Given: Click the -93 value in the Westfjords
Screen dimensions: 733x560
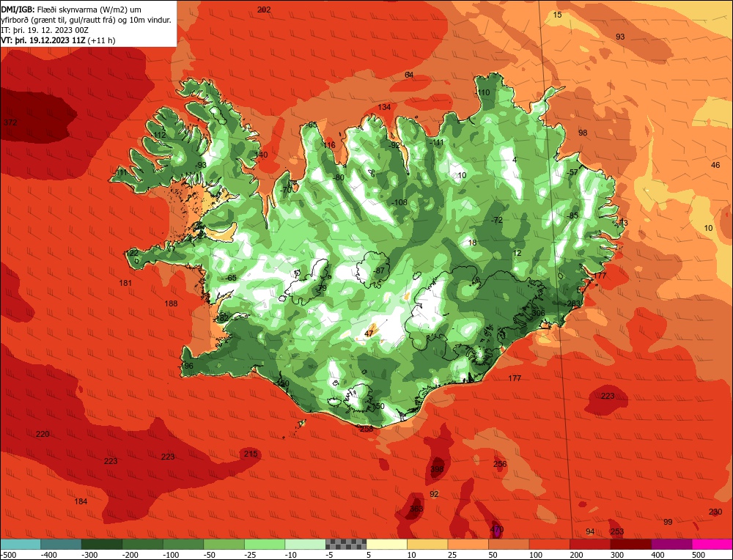Looking at the screenshot, I should [200, 165].
